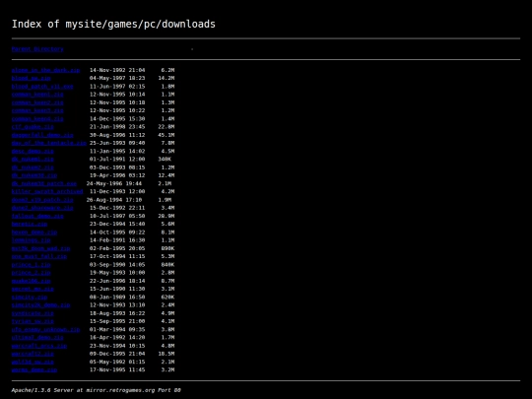Open desc_demo.zip dated 11-Jan-1995

(x=33, y=152)
